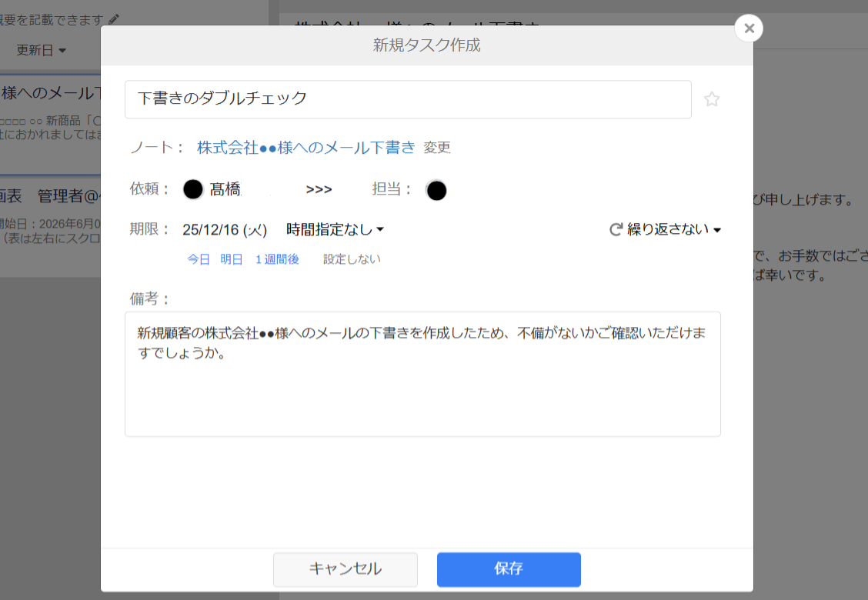Select 髙橋's avatar in the 依頼 field
The width and height of the screenshot is (868, 600).
(193, 188)
